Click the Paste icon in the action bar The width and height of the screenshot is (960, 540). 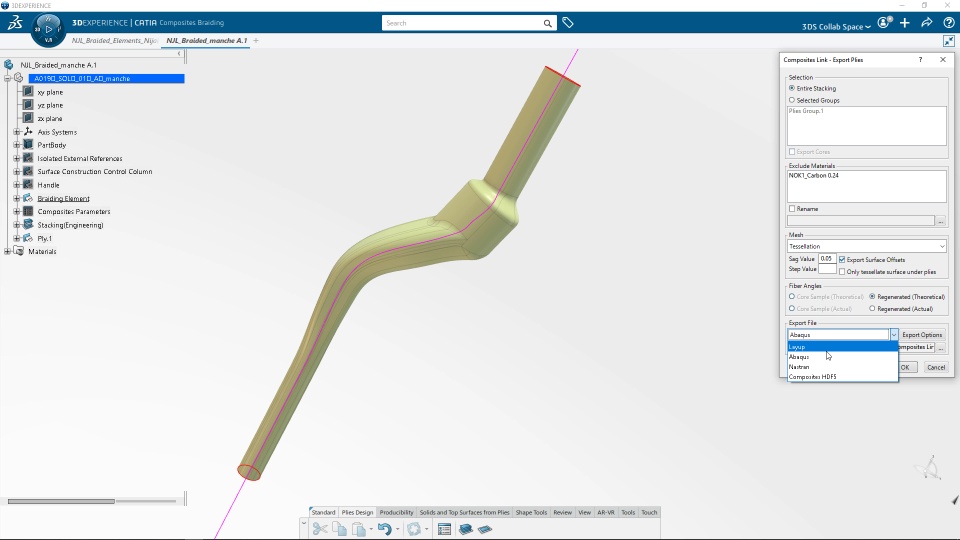tap(359, 529)
